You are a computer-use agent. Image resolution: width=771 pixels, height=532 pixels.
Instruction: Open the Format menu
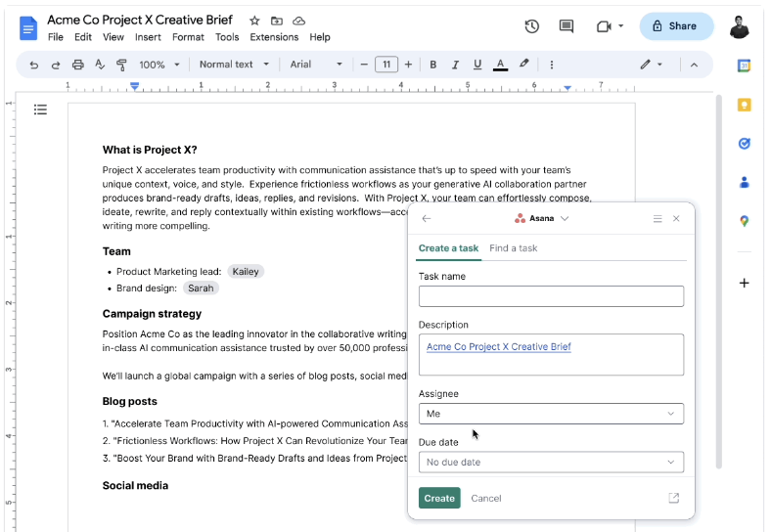188,37
